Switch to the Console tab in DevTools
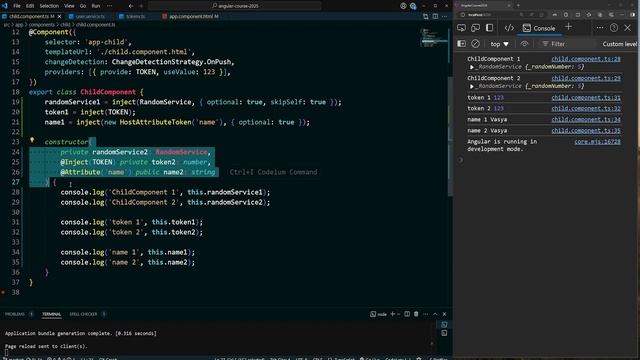This screenshot has height=360, width=640. (539, 28)
